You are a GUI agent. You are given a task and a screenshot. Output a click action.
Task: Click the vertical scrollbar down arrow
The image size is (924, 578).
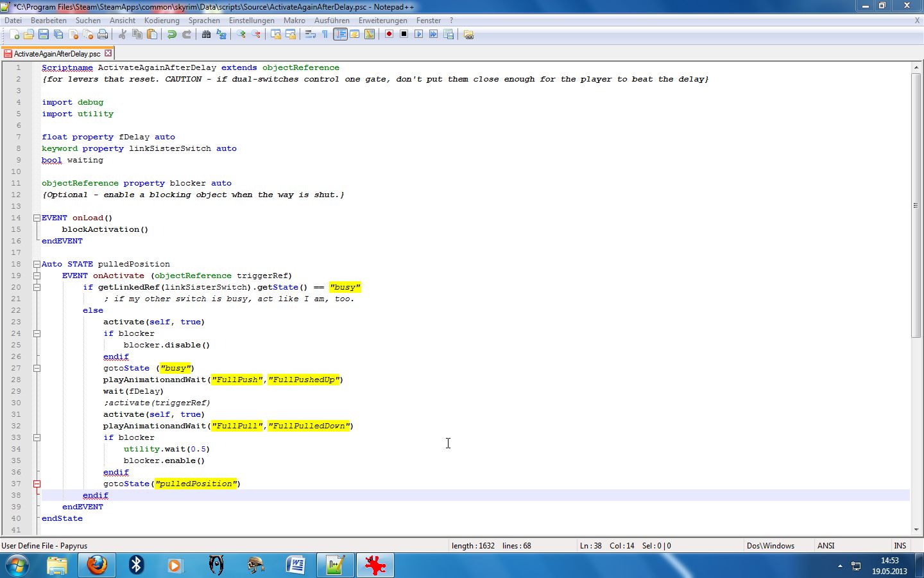(x=916, y=530)
